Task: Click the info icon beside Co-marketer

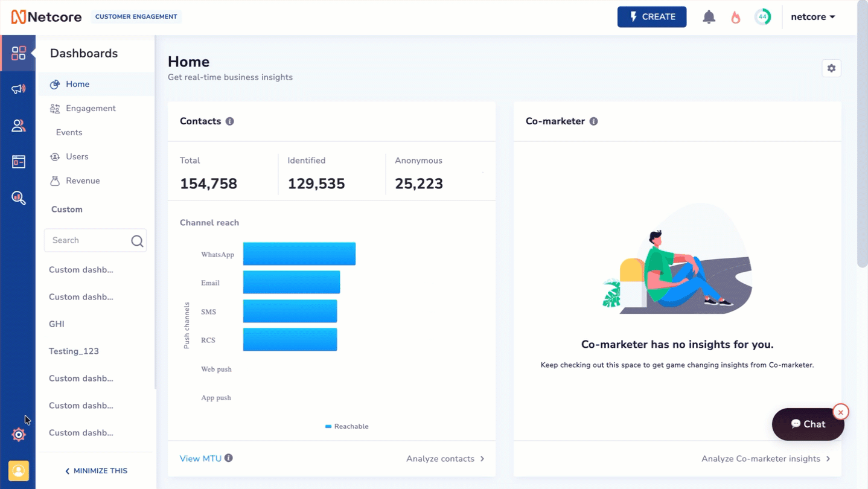Action: (594, 121)
